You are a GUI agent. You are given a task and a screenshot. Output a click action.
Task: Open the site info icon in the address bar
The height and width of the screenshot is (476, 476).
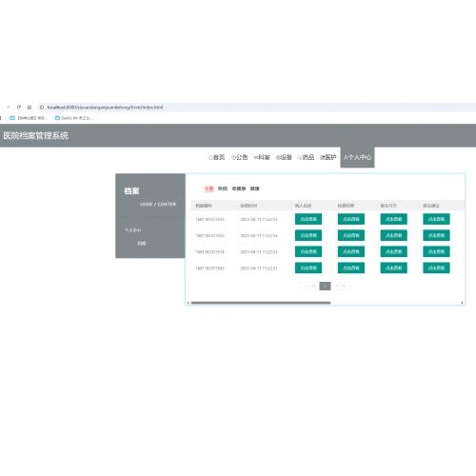pyautogui.click(x=42, y=108)
